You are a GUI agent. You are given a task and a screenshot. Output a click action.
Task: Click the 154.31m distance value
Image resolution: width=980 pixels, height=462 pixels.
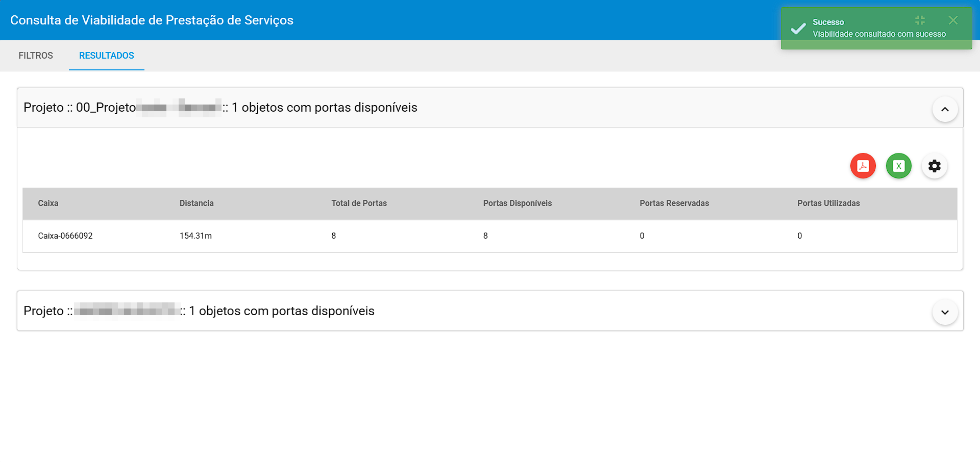(195, 236)
